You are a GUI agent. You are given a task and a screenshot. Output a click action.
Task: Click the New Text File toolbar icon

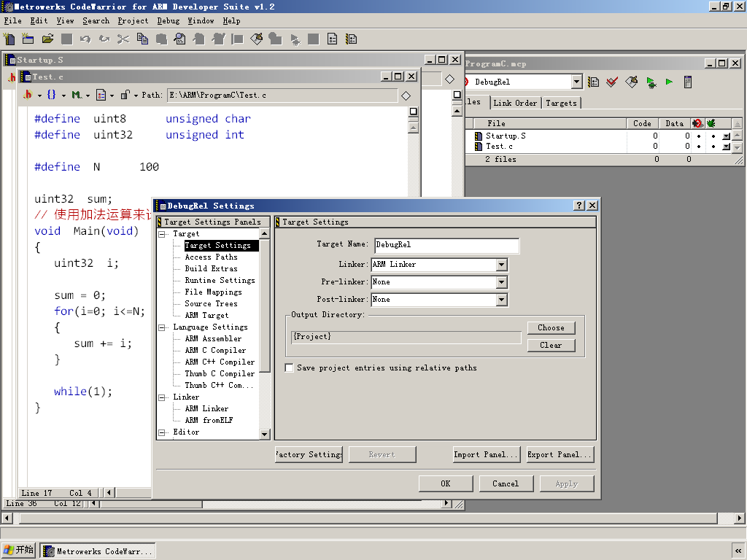[9, 39]
